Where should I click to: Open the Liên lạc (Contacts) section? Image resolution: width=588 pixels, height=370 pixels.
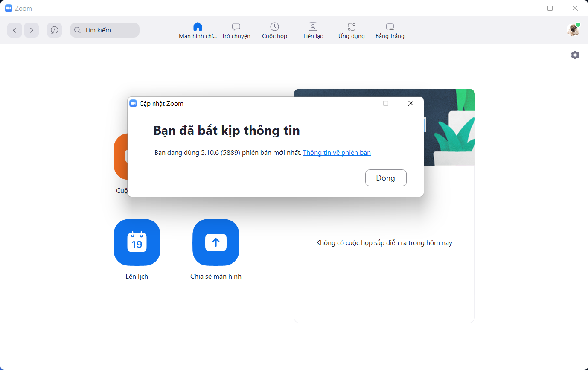313,30
